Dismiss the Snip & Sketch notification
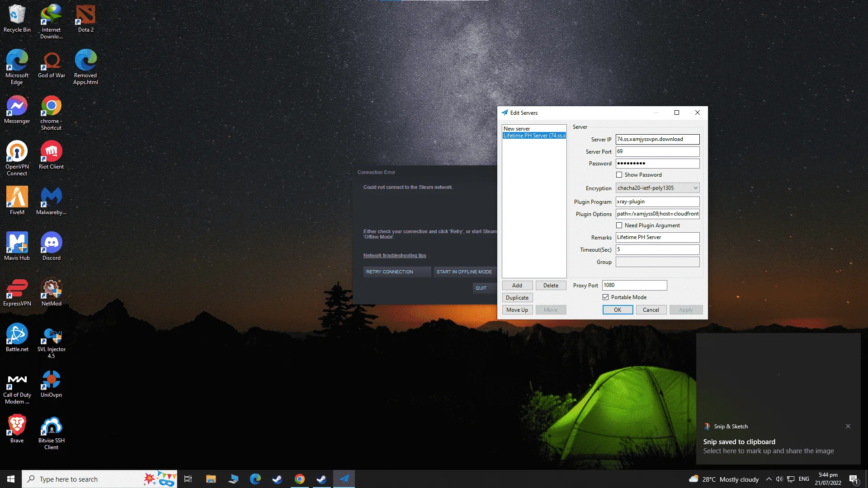 click(x=848, y=426)
